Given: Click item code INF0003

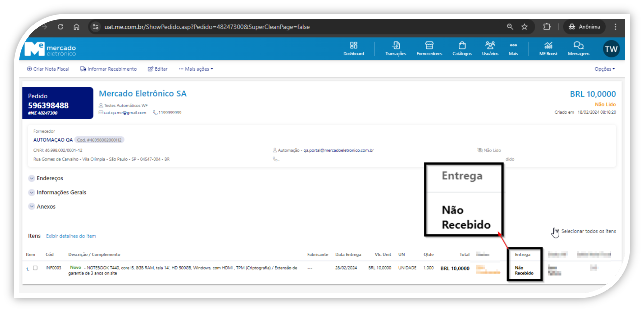Looking at the screenshot, I should coord(53,268).
